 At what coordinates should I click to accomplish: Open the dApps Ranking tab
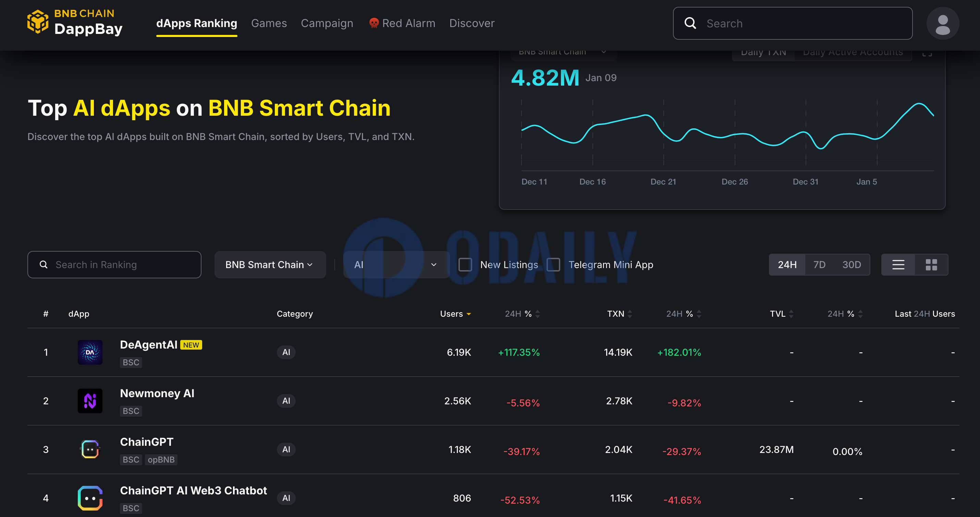[x=197, y=23]
